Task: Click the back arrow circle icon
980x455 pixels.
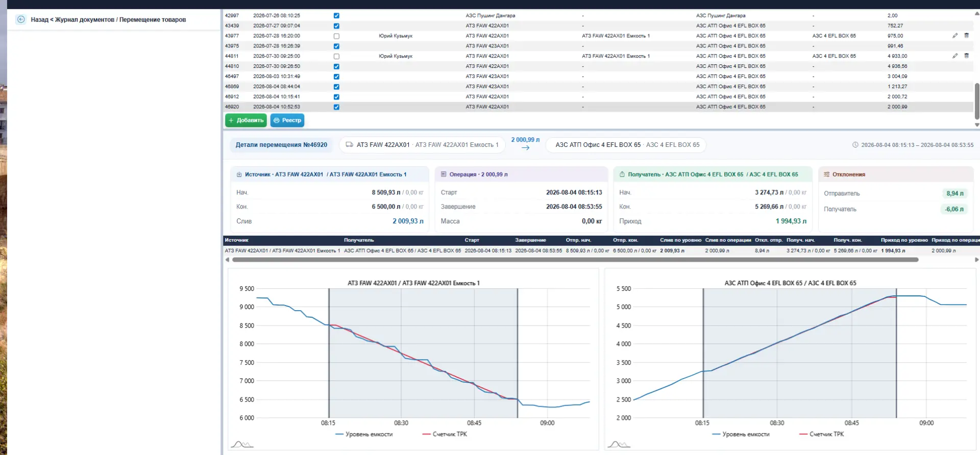Action: (x=21, y=19)
